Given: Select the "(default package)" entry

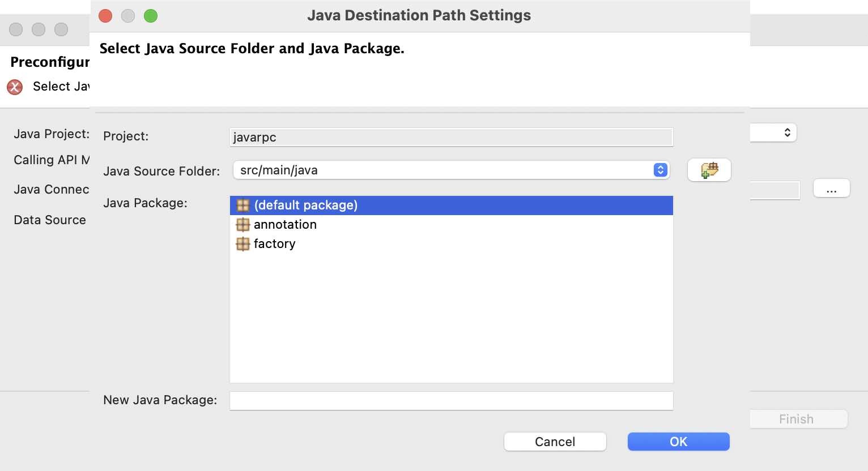Looking at the screenshot, I should pos(306,205).
